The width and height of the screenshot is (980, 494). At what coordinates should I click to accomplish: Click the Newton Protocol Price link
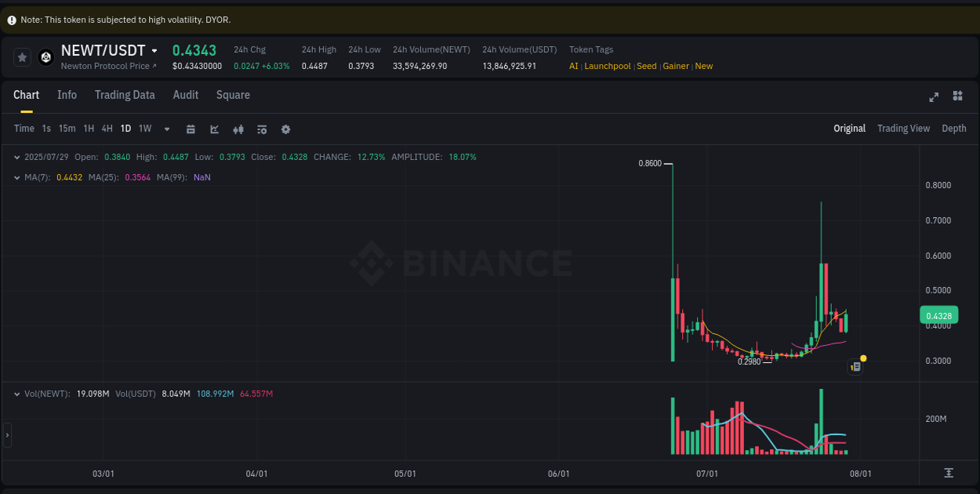(x=107, y=66)
